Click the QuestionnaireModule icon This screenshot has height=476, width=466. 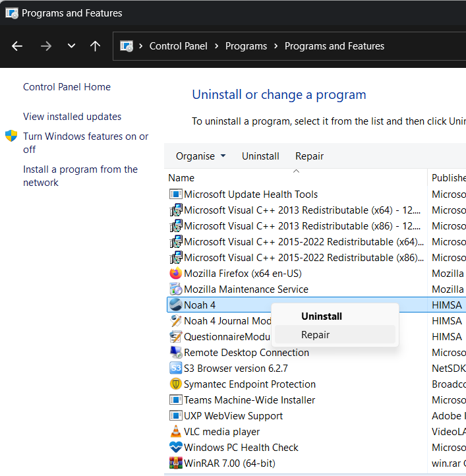click(175, 337)
